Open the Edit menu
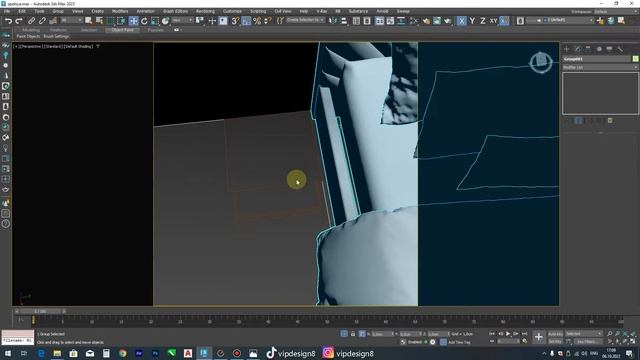The image size is (640, 360). (x=22, y=11)
